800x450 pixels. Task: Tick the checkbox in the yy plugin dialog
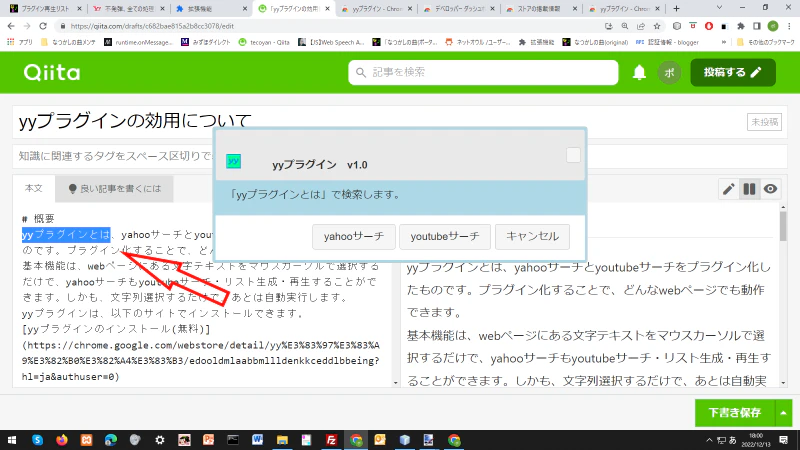click(x=573, y=155)
